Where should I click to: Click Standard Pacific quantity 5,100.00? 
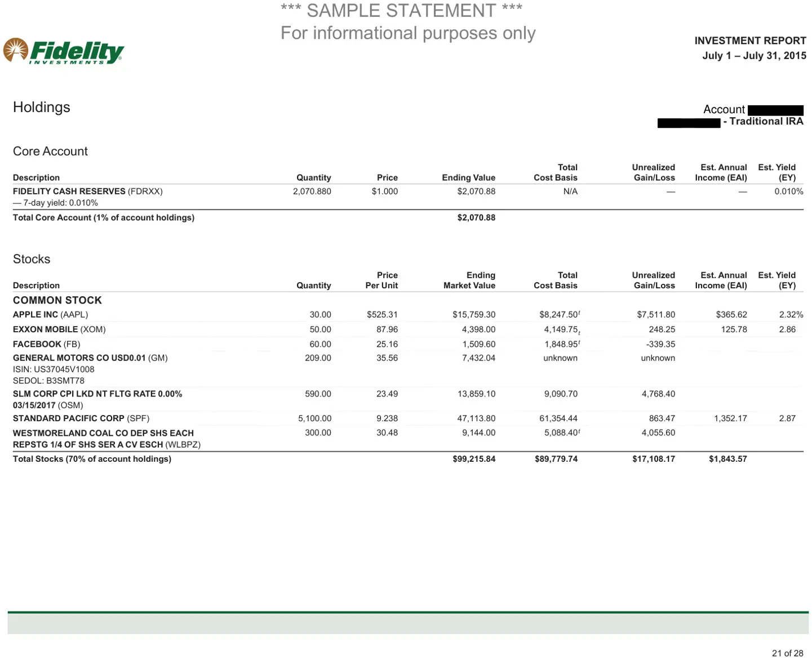[314, 418]
